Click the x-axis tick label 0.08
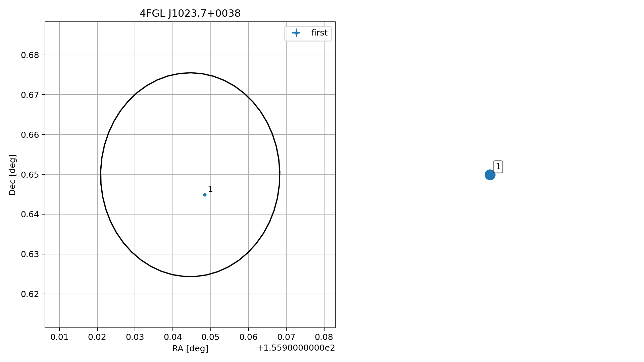This screenshot has width=644, height=362. tap(324, 337)
